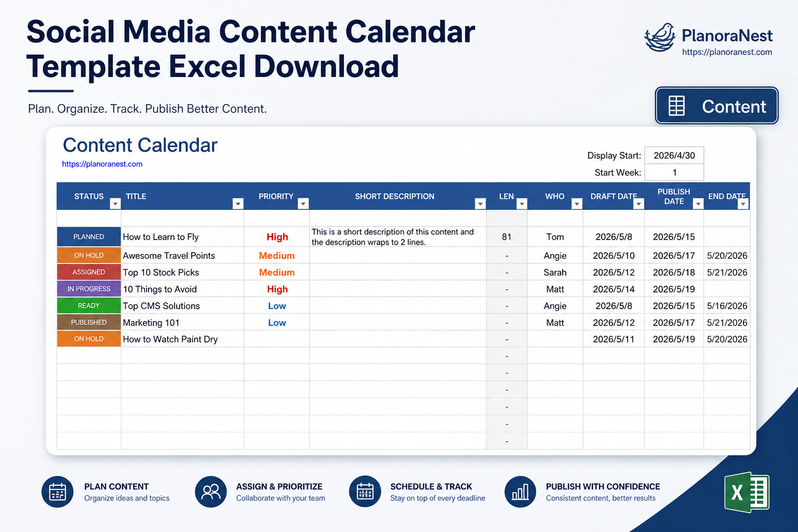Select Medium priority for Awesome Travel Points

tap(277, 256)
